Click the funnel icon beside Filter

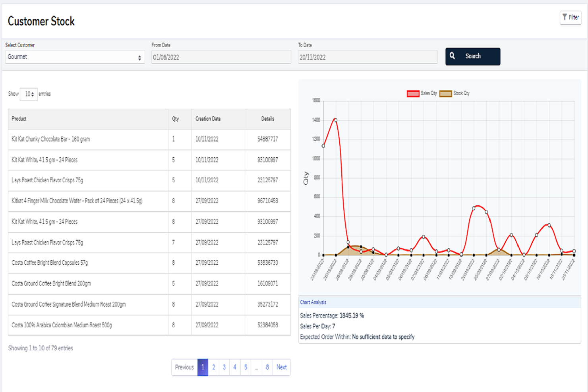(x=565, y=17)
